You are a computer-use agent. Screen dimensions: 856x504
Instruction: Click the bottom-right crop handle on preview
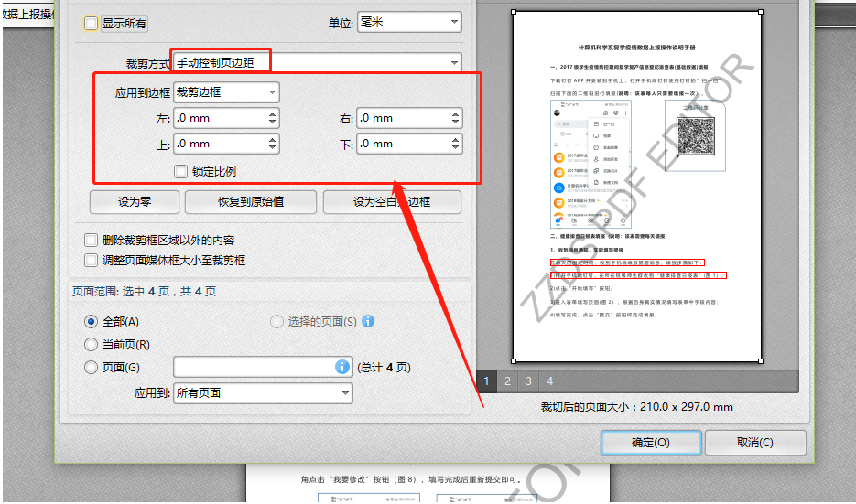coord(761,361)
